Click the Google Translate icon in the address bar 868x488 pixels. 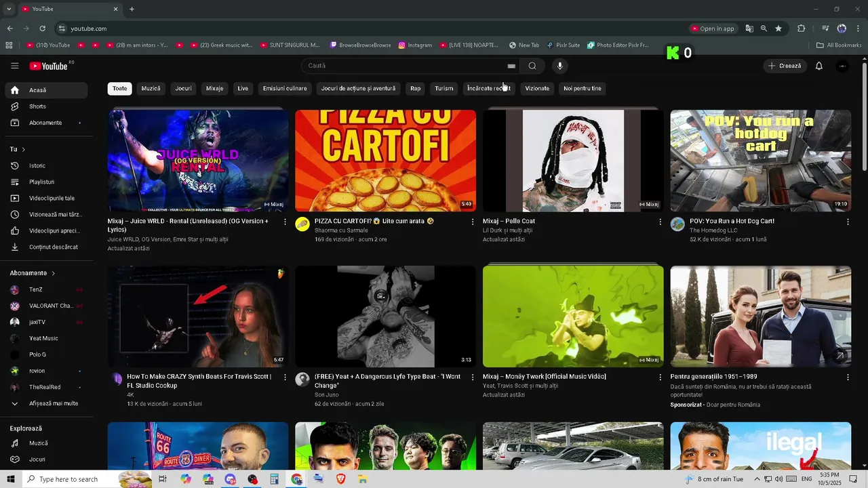click(x=749, y=28)
